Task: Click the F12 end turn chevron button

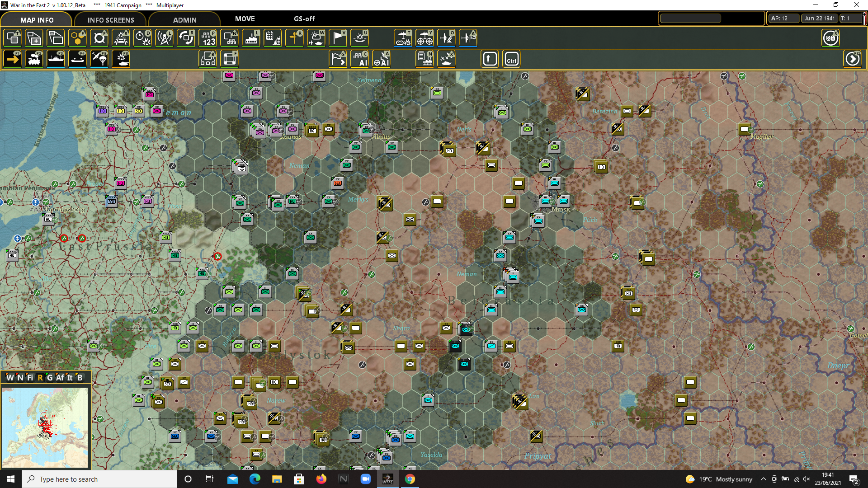Action: (x=852, y=59)
